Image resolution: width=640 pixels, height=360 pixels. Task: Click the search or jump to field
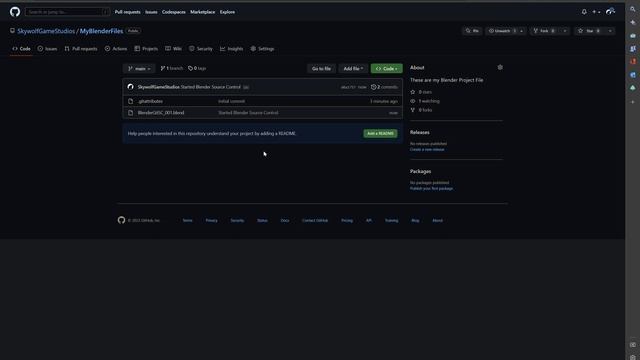tap(67, 12)
